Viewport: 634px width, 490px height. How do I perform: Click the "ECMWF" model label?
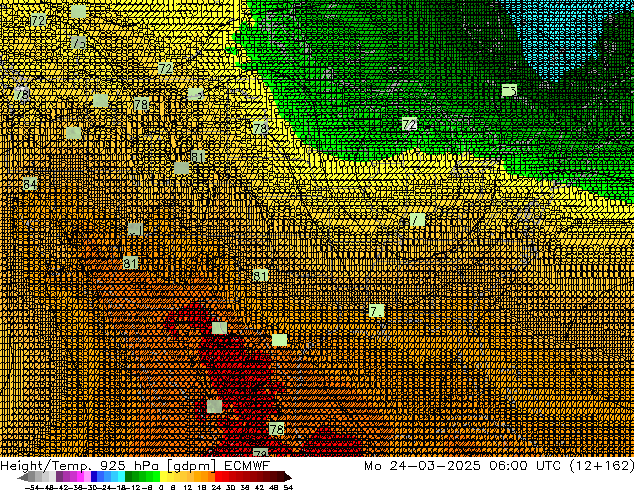click(x=247, y=465)
